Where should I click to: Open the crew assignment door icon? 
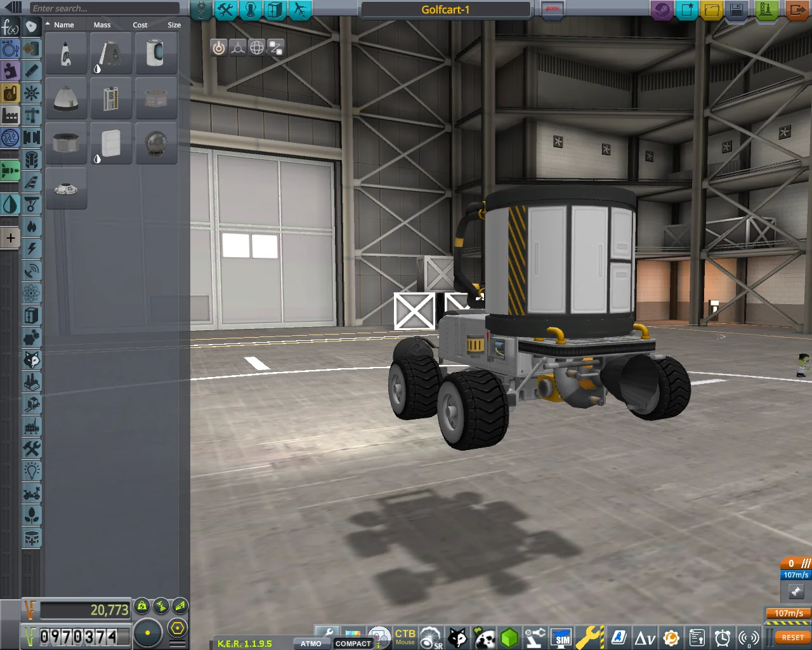pyautogui.click(x=275, y=10)
